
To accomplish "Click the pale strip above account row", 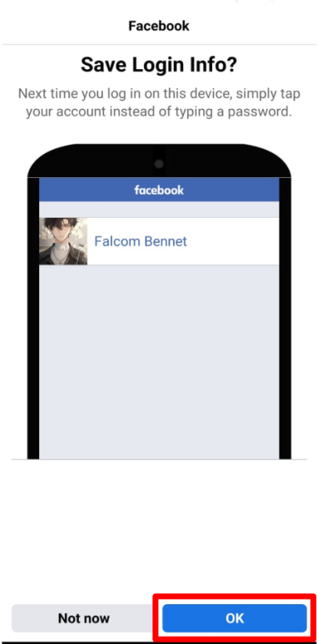I will pos(159,209).
